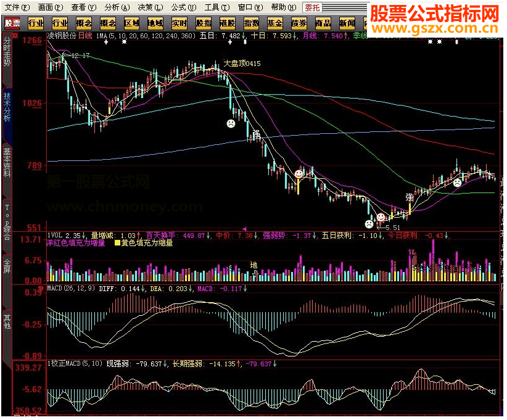Click the 日线 period label

tap(86, 36)
